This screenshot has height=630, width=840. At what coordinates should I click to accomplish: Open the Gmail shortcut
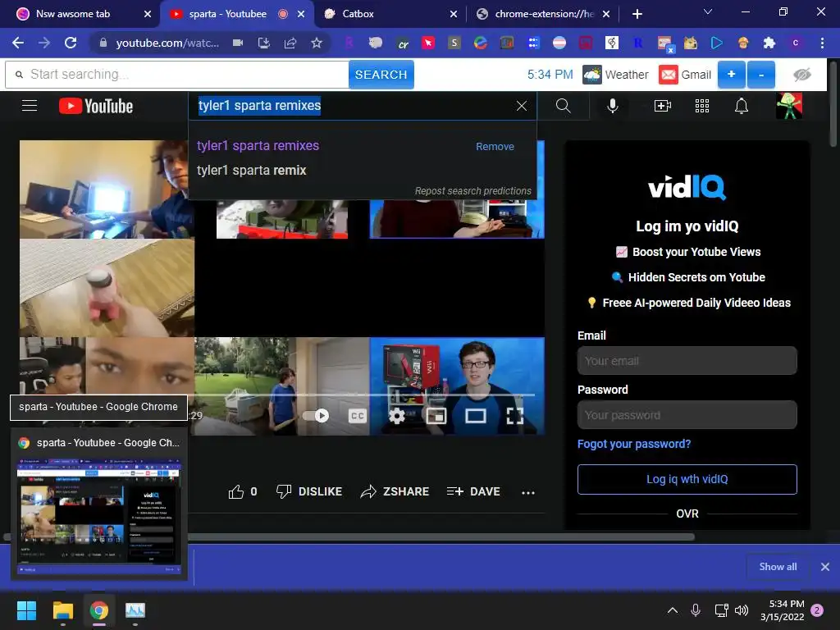pos(685,75)
